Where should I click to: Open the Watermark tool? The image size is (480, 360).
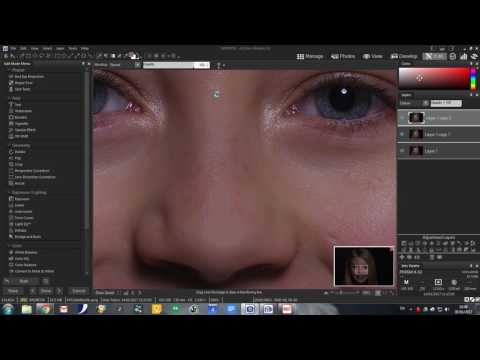click(20, 111)
